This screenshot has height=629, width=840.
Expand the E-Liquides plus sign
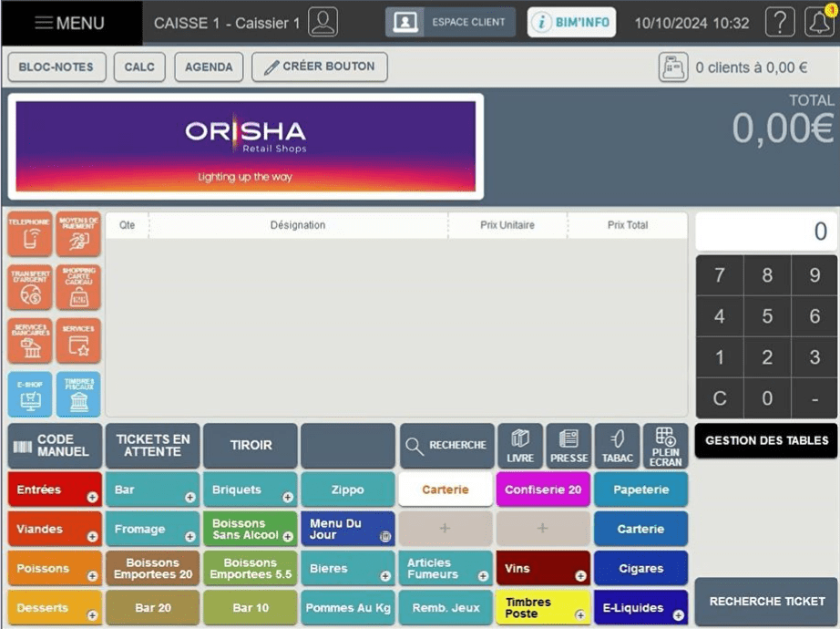pos(678,615)
